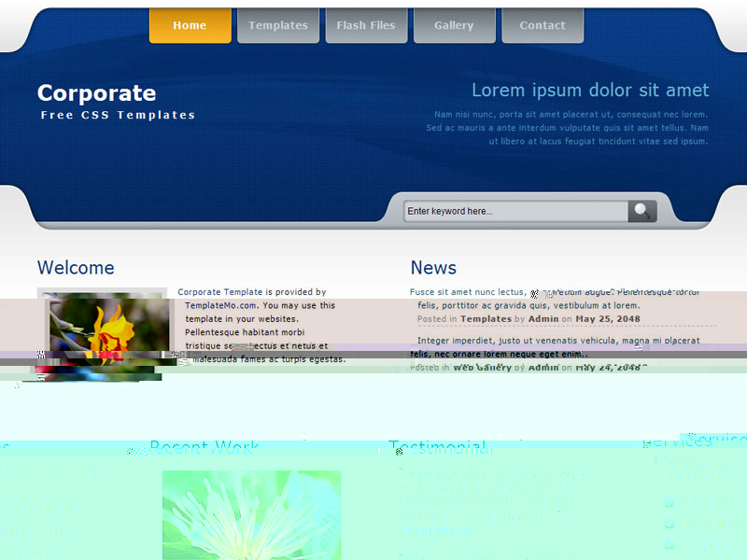This screenshot has height=560, width=747.
Task: Click the Corporate site title logo
Action: tap(96, 93)
